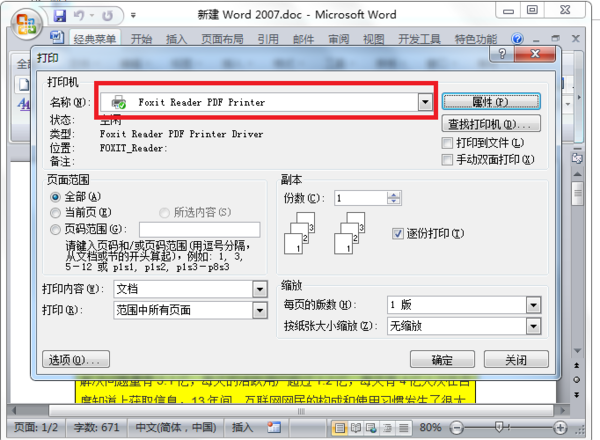This screenshot has height=440, width=600.
Task: Click copies count input field
Action: point(361,198)
